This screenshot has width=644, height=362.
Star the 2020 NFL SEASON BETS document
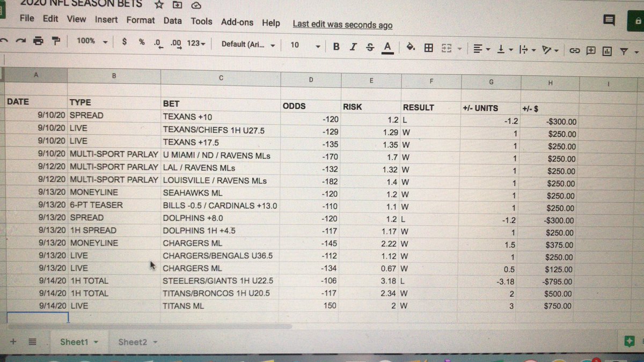click(159, 5)
